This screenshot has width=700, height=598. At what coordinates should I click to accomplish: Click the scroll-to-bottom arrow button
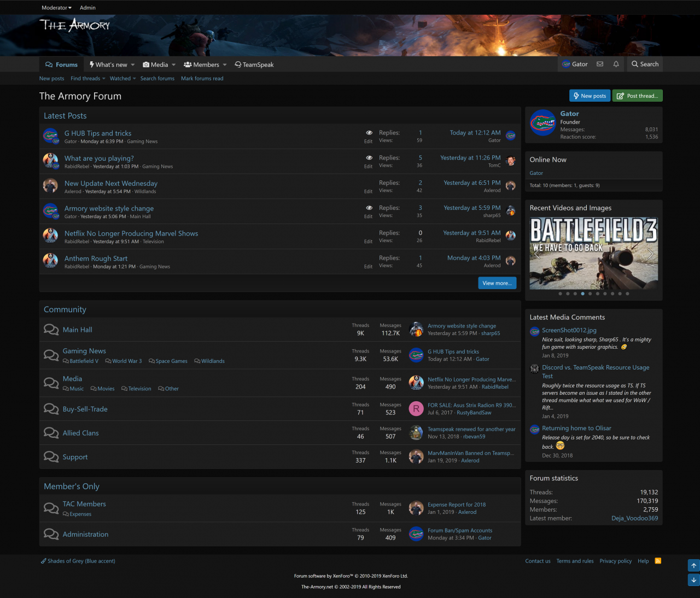point(693,580)
